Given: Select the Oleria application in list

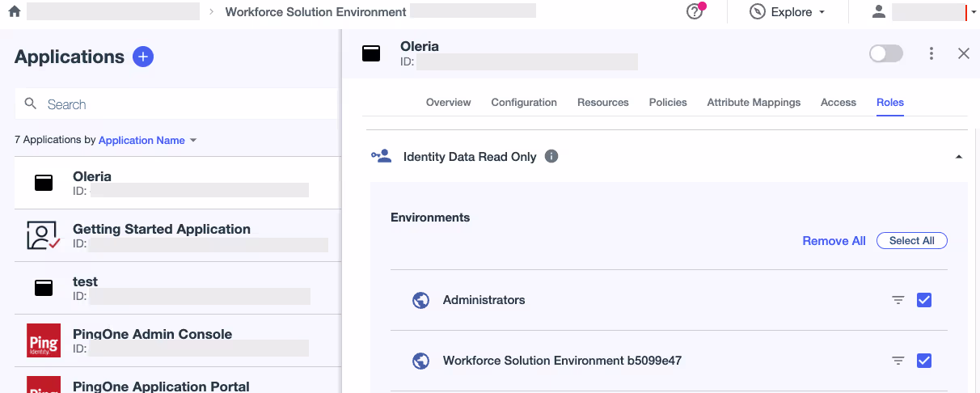Looking at the screenshot, I should coord(176,183).
